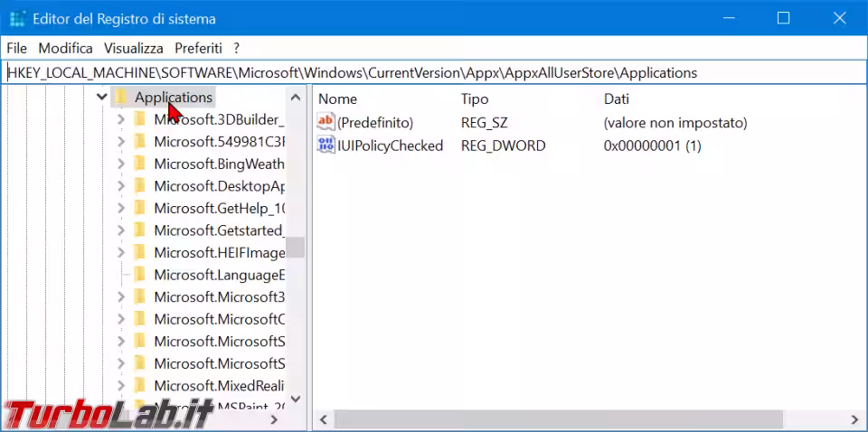Click the tree scrollbar down arrow
Image resolution: width=868 pixels, height=432 pixels.
(296, 398)
